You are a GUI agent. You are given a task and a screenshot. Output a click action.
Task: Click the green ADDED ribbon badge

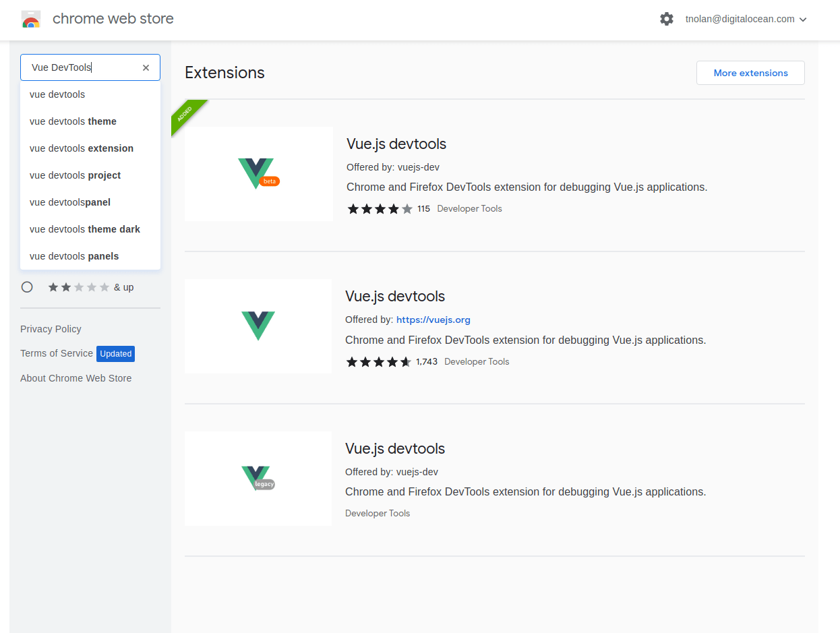pyautogui.click(x=185, y=115)
